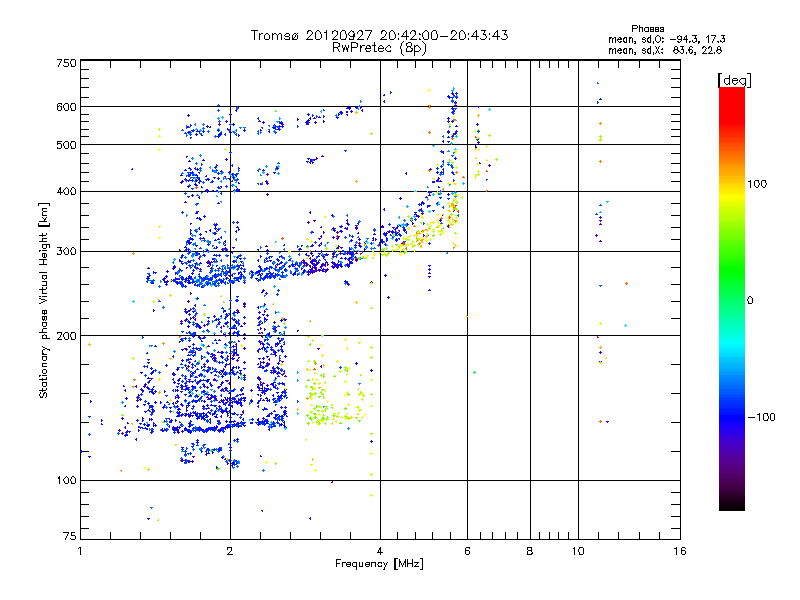Click the x-axis label "16"
The width and height of the screenshot is (800, 600).
(x=680, y=551)
